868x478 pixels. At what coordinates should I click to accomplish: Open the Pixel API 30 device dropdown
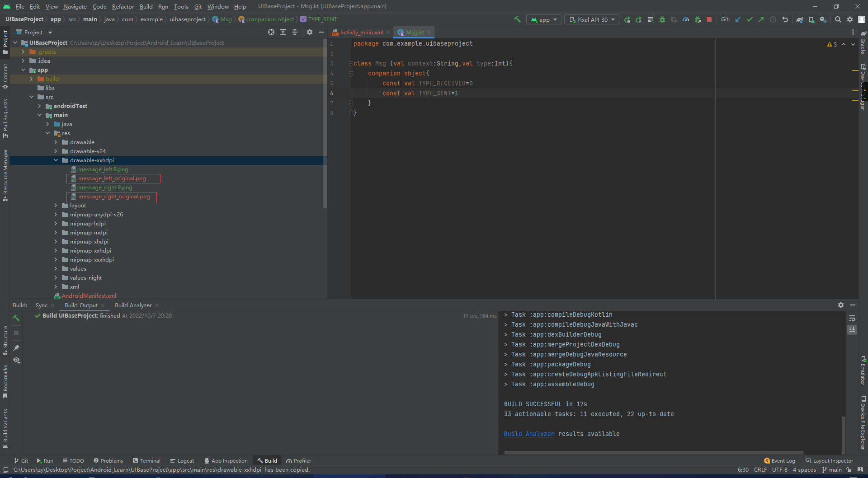(x=592, y=19)
